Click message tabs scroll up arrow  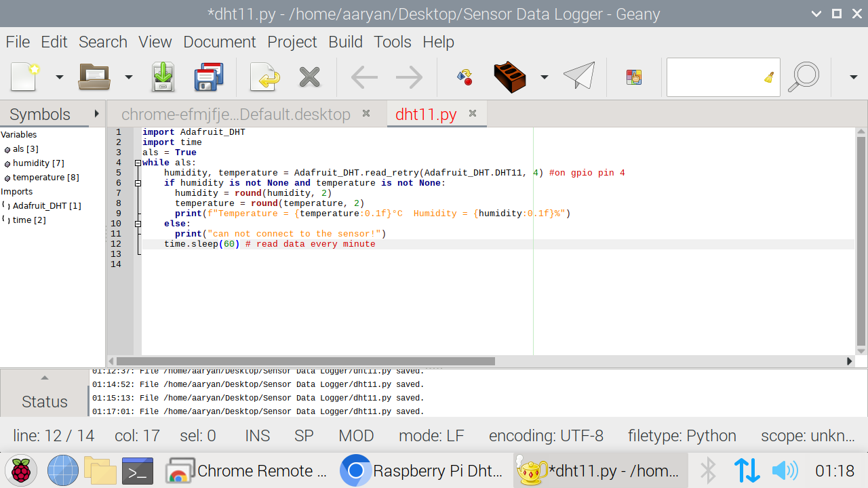tap(45, 378)
